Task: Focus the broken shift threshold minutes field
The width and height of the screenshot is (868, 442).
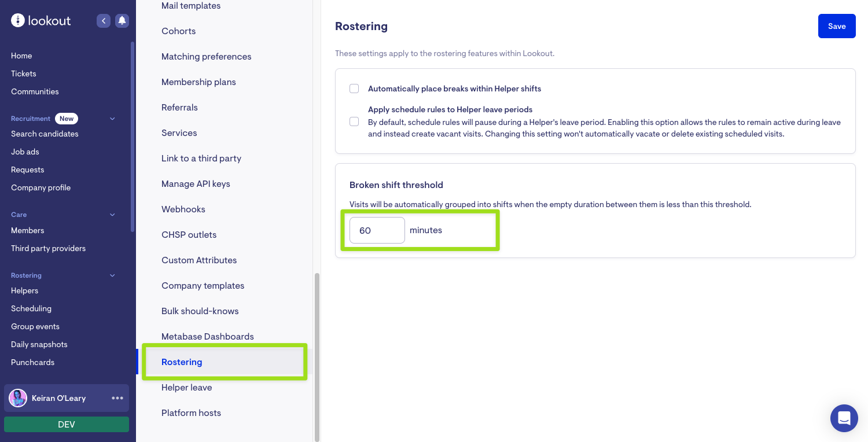Action: click(377, 230)
